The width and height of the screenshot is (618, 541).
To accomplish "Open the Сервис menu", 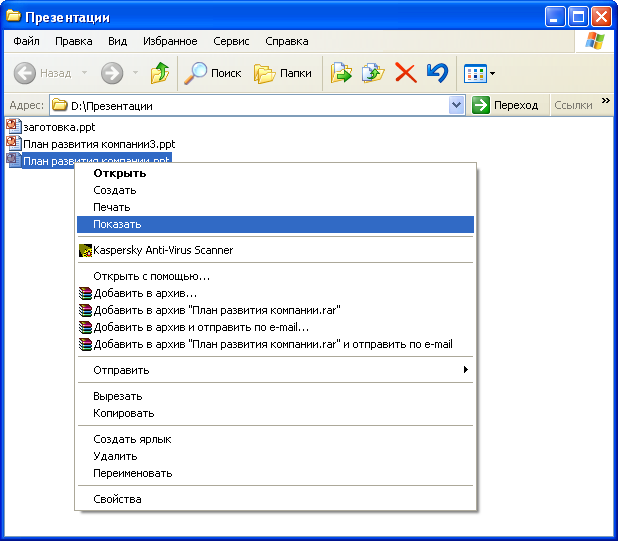I will pyautogui.click(x=231, y=41).
